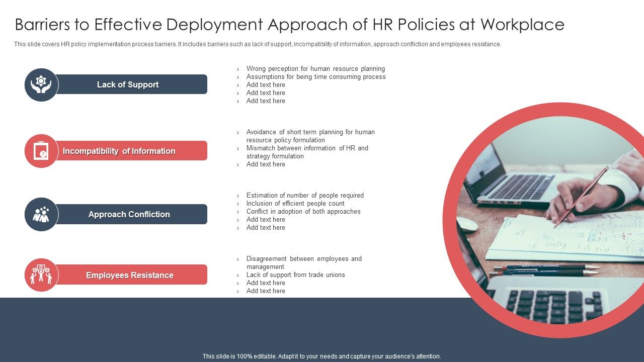Screen dimensions: 644x362
Task: Select 'Lack of support from trade unions'
Action: point(296,275)
